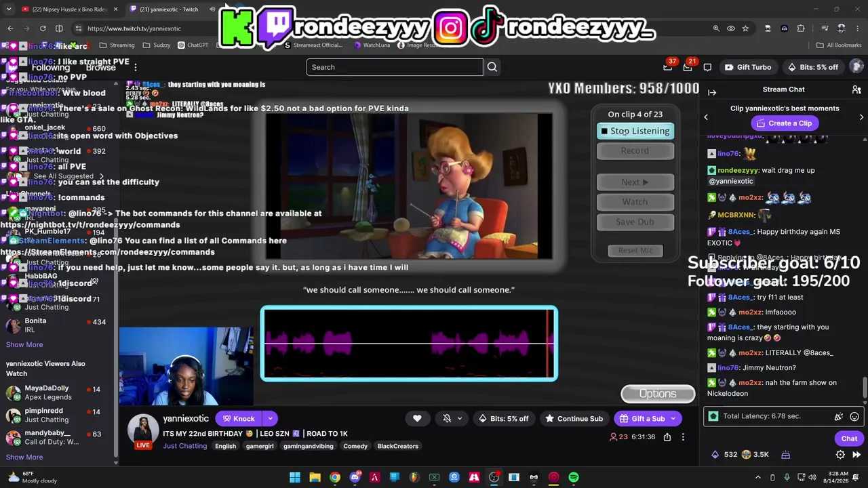Image resolution: width=868 pixels, height=488 pixels.
Task: Open Chrome tab search dropdown
Action: (x=9, y=9)
